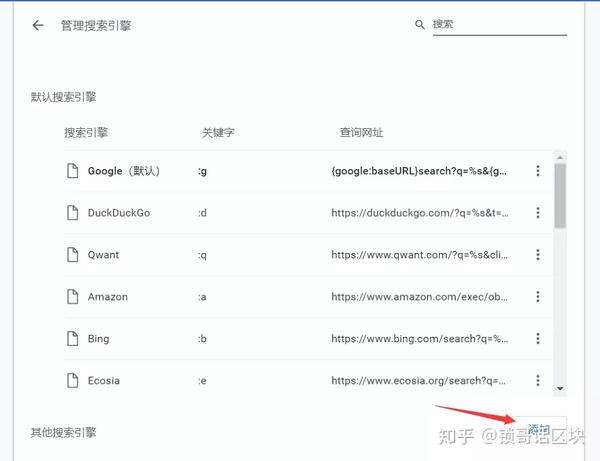Open more actions menu for Google row
Image resolution: width=600 pixels, height=461 pixels.
pos(538,171)
